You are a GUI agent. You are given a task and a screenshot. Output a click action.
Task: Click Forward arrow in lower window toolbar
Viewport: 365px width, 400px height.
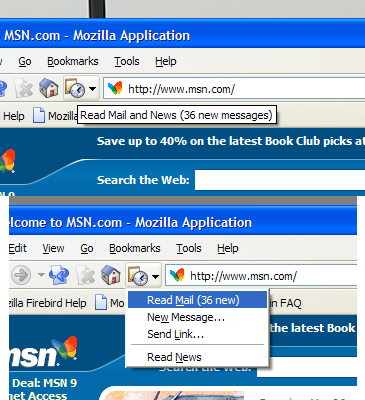click(x=21, y=275)
